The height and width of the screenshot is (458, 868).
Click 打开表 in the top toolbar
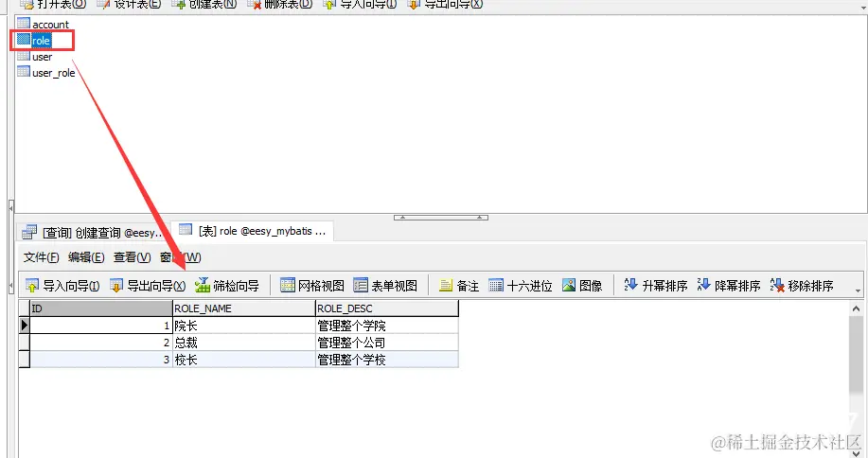pos(53,5)
